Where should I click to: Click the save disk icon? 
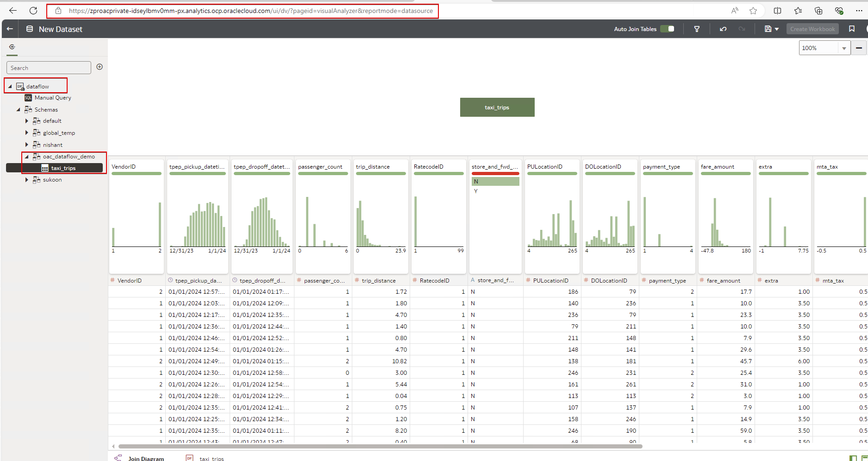tap(768, 29)
